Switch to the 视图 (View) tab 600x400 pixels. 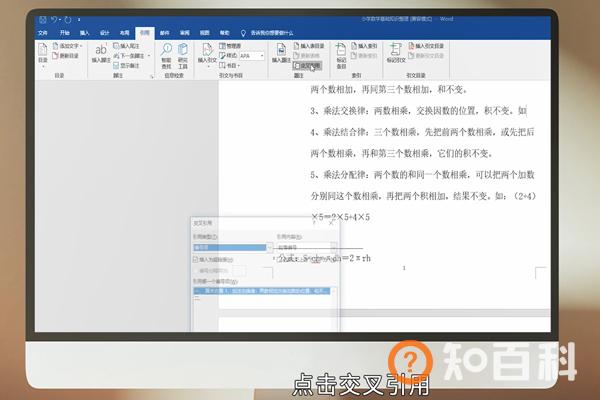click(205, 33)
